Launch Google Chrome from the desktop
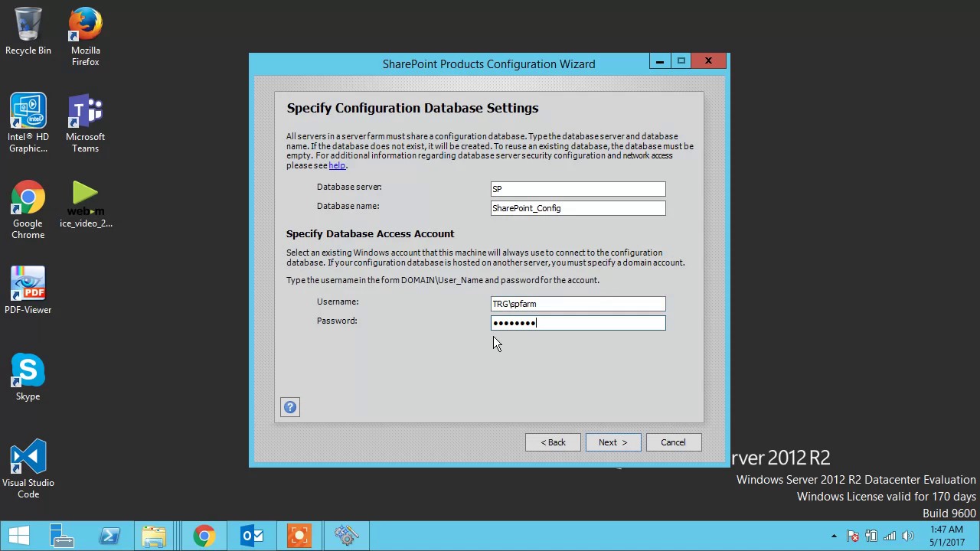Viewport: 980px width, 551px height. [28, 210]
